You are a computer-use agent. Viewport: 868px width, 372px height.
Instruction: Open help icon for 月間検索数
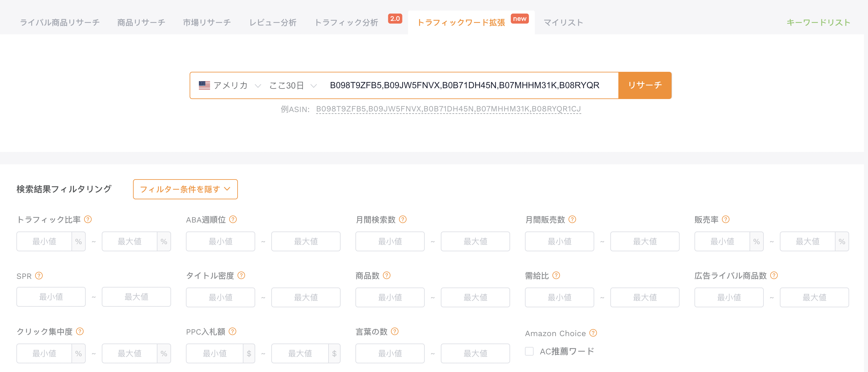point(403,219)
